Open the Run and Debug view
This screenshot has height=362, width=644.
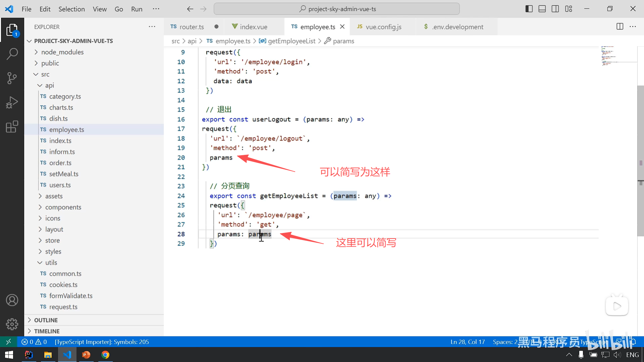click(12, 103)
